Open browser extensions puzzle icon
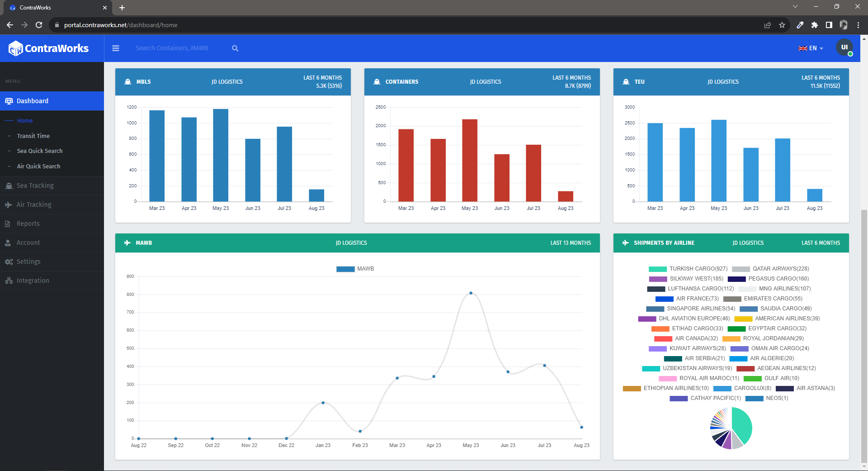 (815, 25)
